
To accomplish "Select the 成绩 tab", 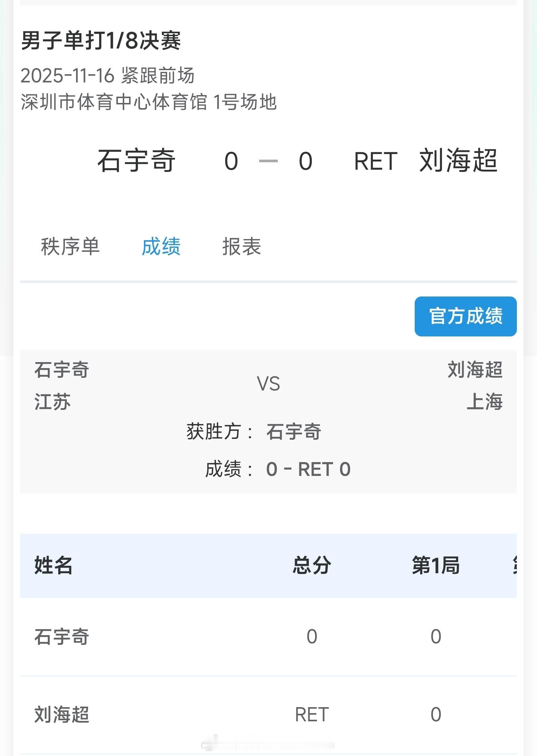I will (x=161, y=247).
